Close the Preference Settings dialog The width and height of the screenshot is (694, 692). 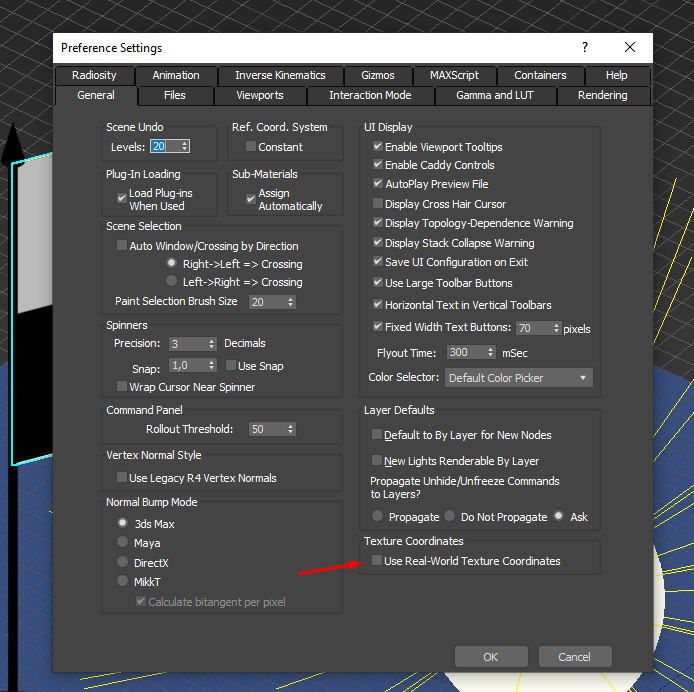click(x=630, y=47)
